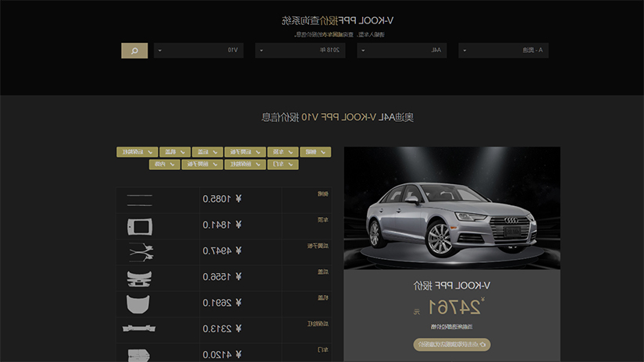Toggle the 机盖 part chip
The image size is (644, 362).
pos(175,152)
